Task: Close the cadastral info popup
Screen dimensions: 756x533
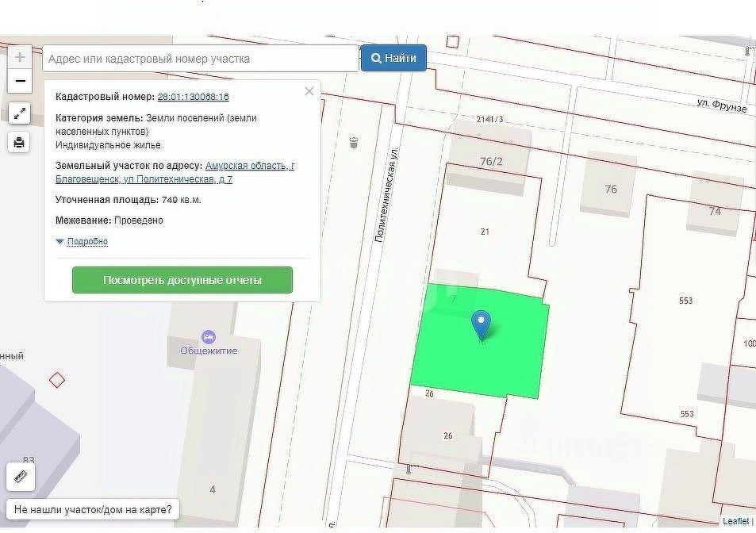Action: coord(309,91)
